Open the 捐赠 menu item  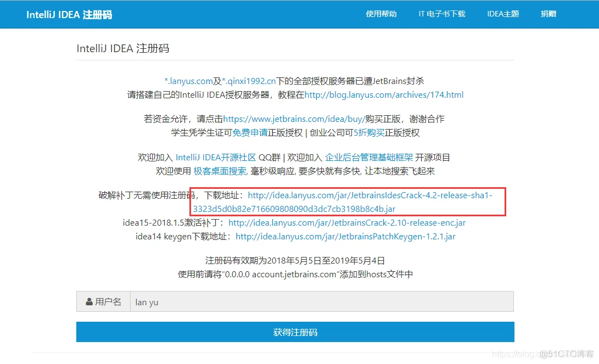pos(548,14)
